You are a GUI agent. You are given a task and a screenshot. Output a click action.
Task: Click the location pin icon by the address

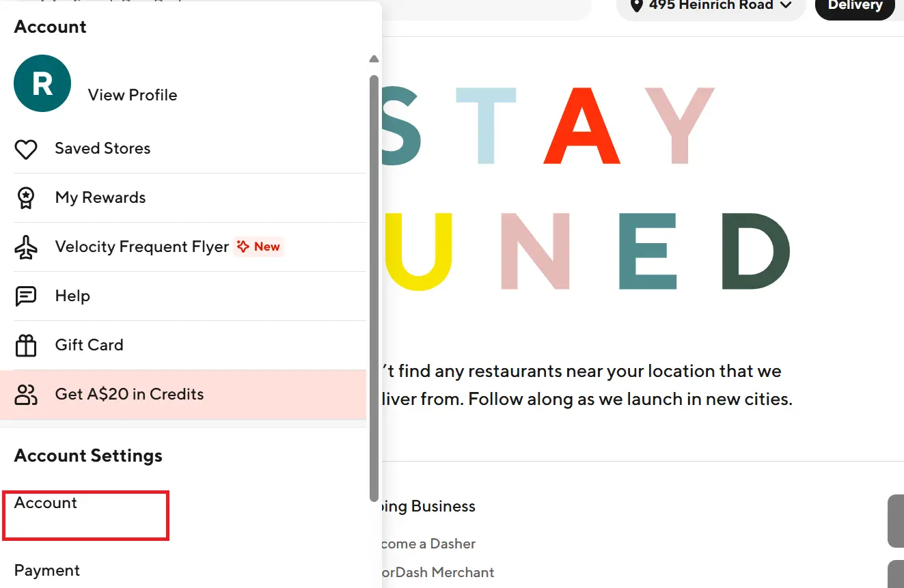(637, 5)
